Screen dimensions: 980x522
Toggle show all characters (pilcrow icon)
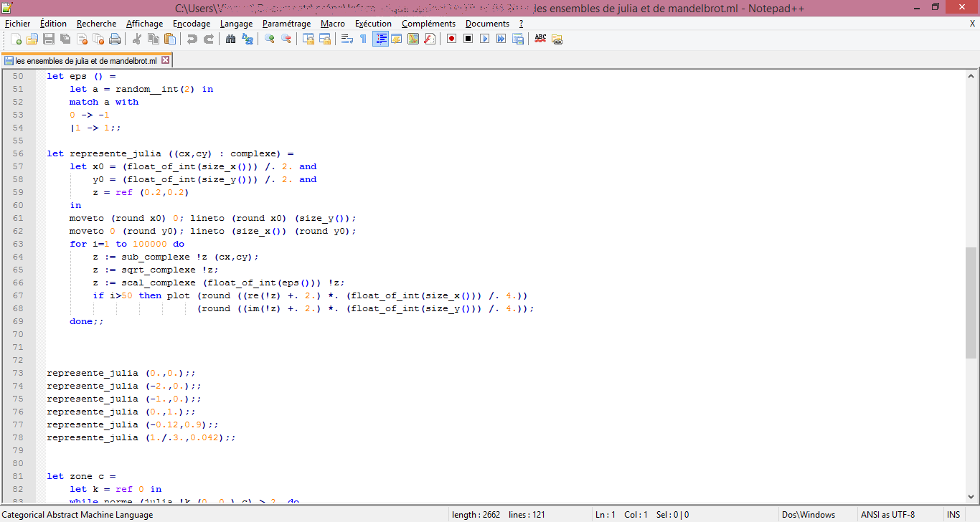click(364, 39)
